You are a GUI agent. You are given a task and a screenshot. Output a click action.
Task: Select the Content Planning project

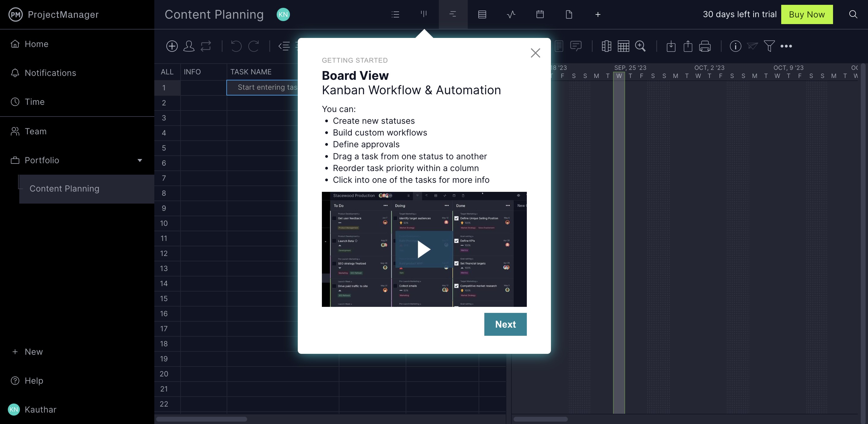[86, 189]
